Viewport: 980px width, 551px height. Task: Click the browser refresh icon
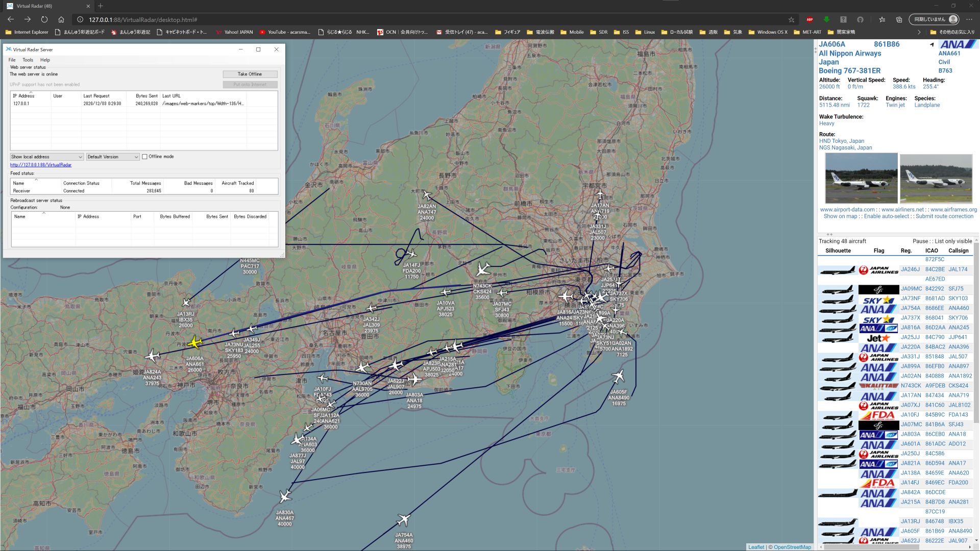tap(44, 19)
